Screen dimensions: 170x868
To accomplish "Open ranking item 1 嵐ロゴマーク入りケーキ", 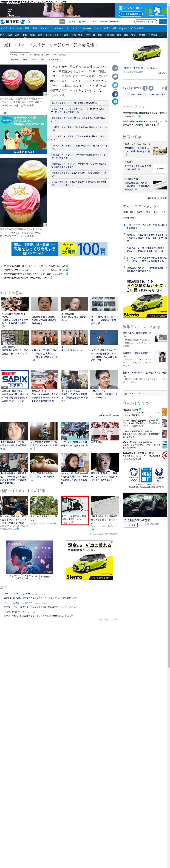I will click(145, 226).
